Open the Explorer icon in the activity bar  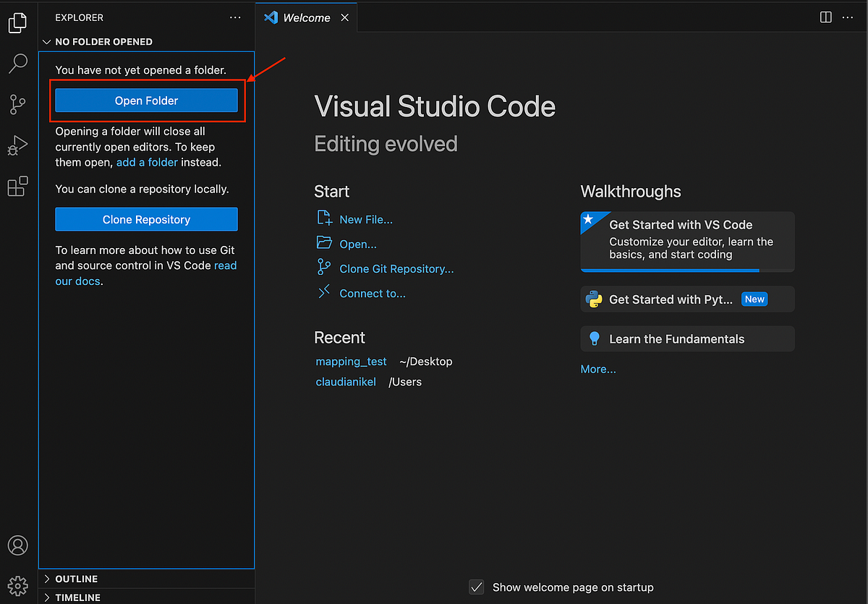click(17, 22)
